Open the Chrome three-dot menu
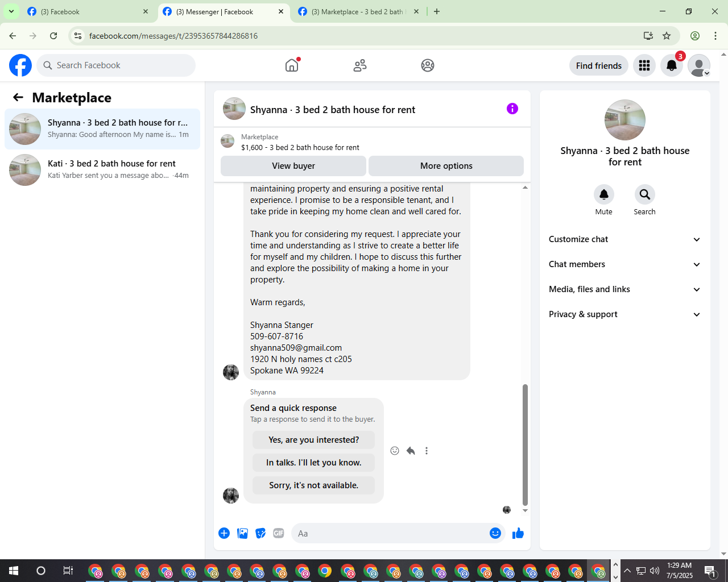The height and width of the screenshot is (582, 728). [715, 36]
